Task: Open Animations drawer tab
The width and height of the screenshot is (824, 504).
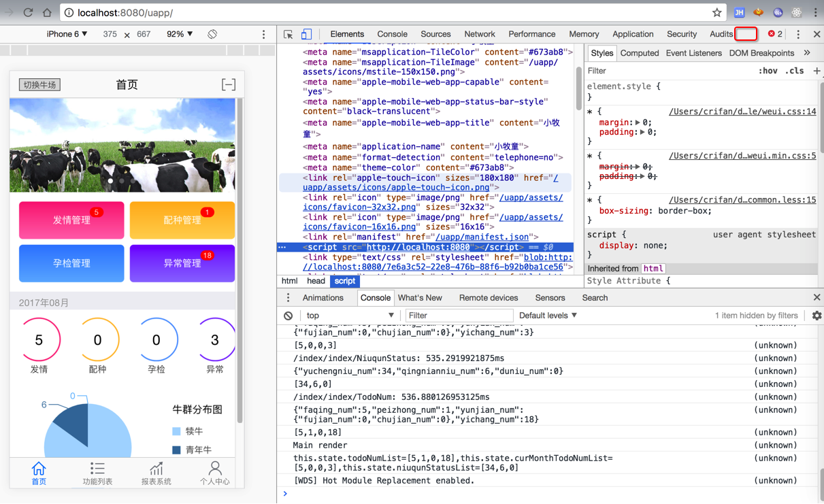Action: coord(323,298)
